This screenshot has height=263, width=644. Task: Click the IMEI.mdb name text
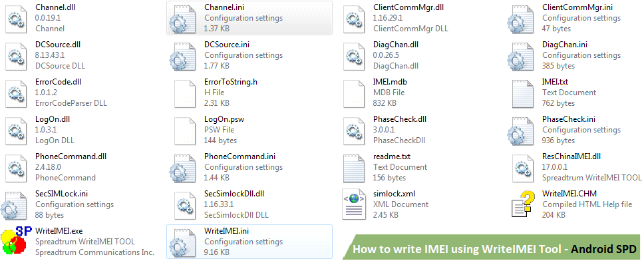(390, 82)
